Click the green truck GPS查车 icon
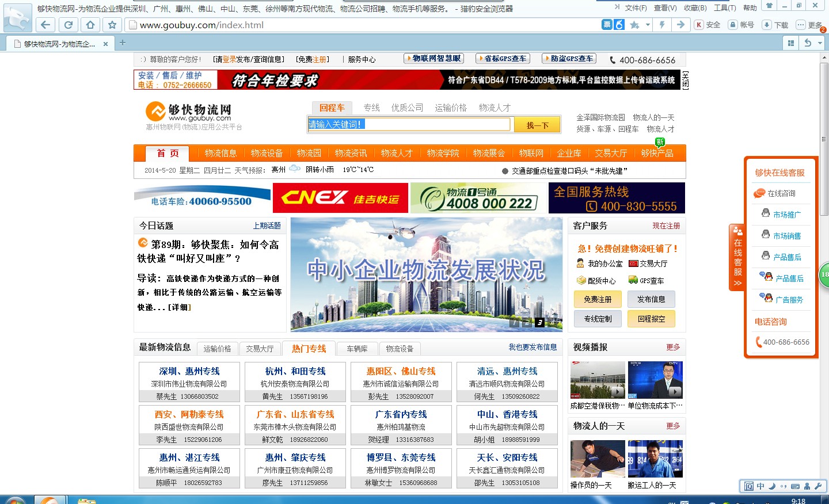 633,280
